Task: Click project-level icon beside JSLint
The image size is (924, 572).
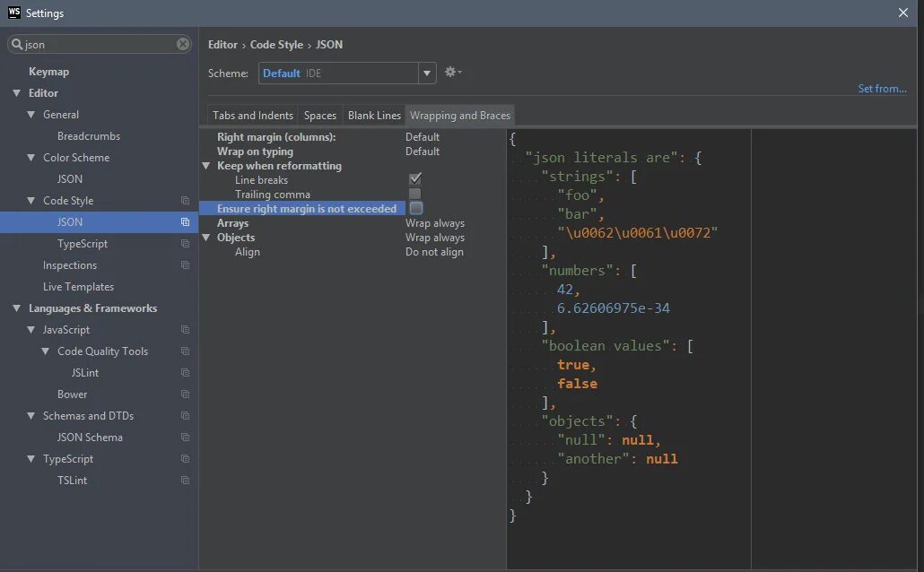Action: (185, 372)
